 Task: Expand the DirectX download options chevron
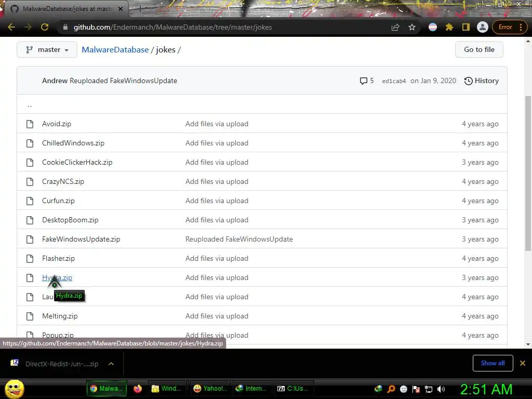pyautogui.click(x=111, y=364)
